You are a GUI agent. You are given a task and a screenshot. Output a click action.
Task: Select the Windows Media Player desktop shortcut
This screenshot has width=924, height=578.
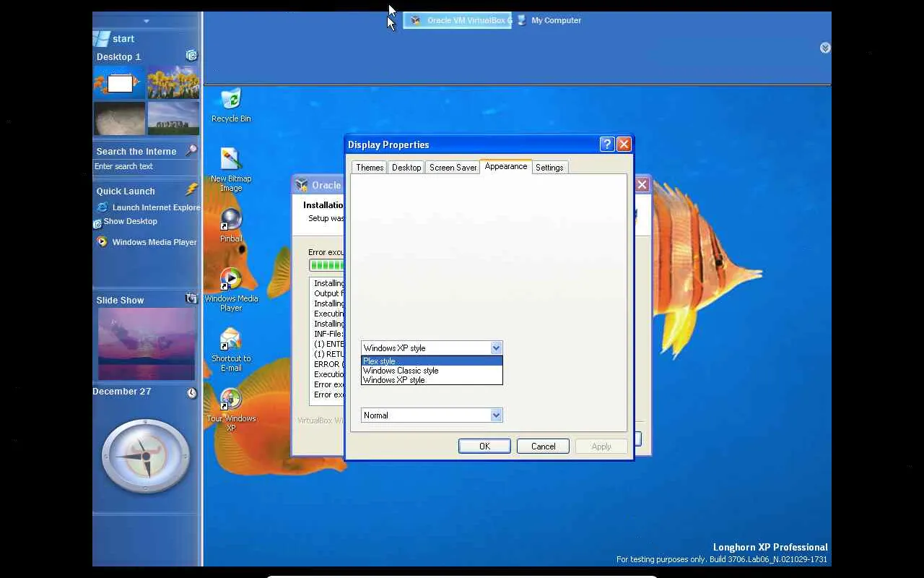[x=231, y=290]
